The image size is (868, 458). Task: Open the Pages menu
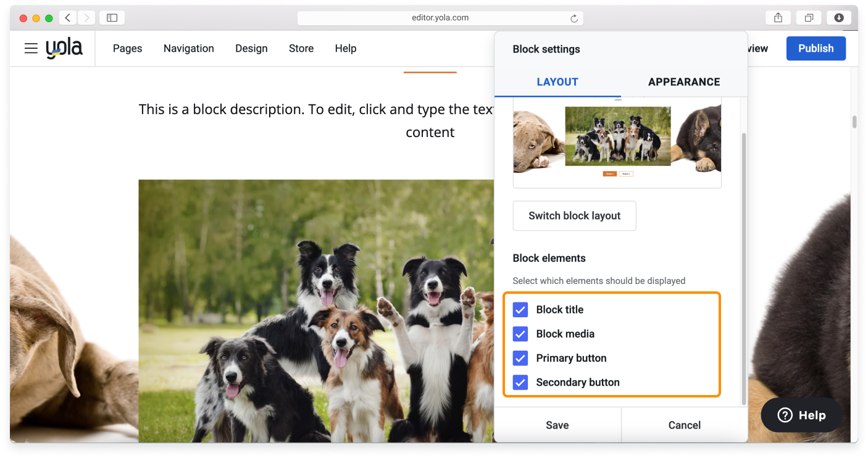127,48
